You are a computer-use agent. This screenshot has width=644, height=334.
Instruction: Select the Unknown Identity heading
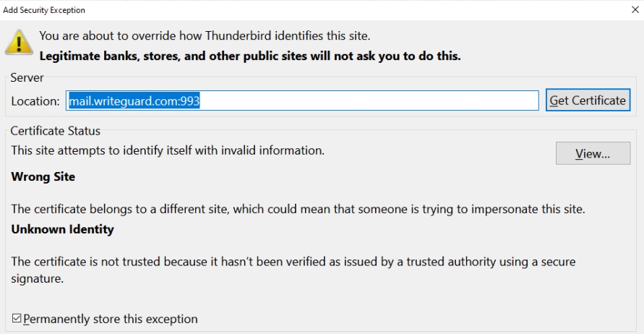coord(63,229)
